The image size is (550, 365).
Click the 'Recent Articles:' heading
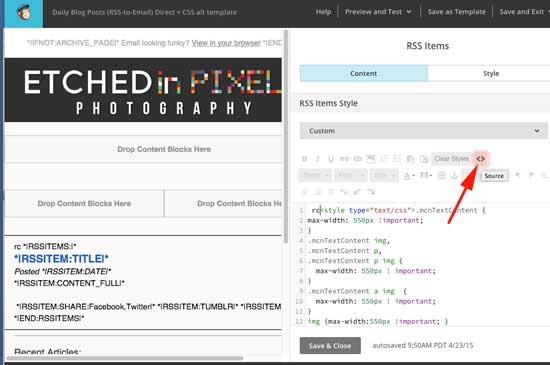[x=48, y=352]
